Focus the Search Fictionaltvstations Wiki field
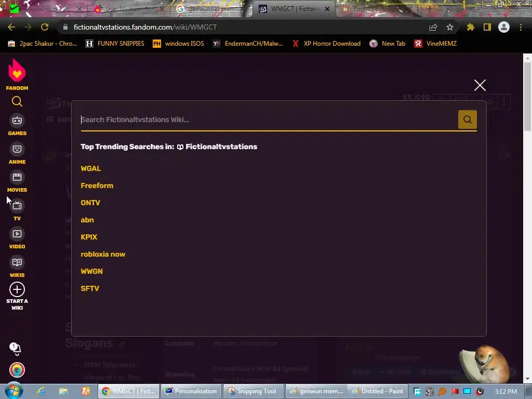Image resolution: width=532 pixels, height=399 pixels. click(x=269, y=119)
